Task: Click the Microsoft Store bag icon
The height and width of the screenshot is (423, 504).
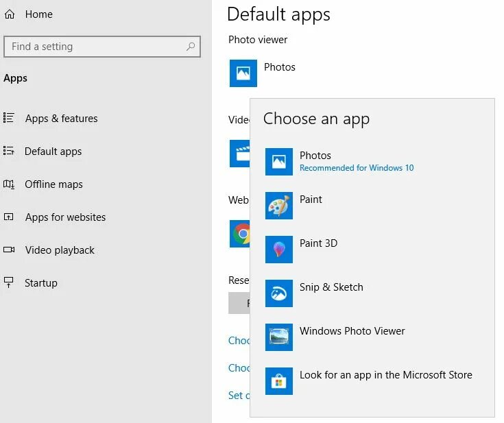Action: tap(279, 381)
